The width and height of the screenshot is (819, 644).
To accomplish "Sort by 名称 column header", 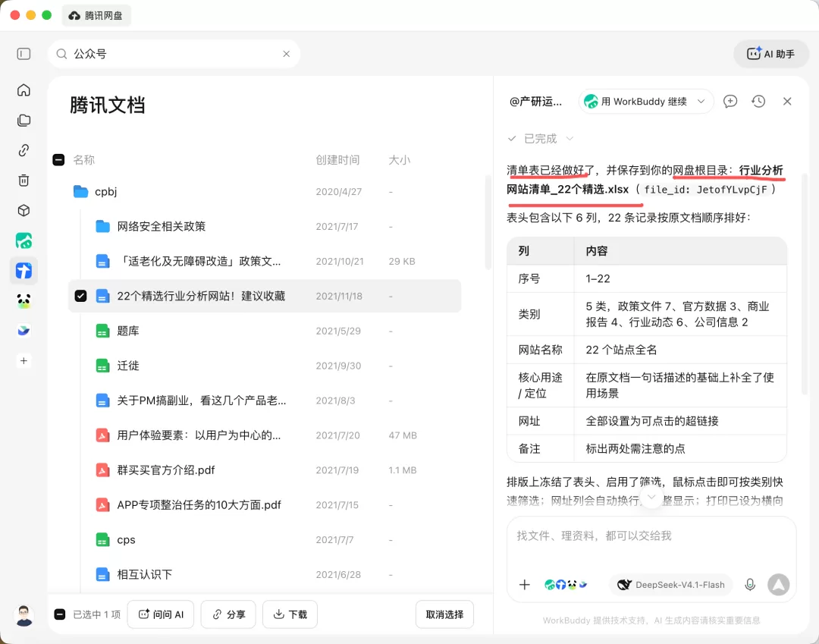I will coord(83,160).
